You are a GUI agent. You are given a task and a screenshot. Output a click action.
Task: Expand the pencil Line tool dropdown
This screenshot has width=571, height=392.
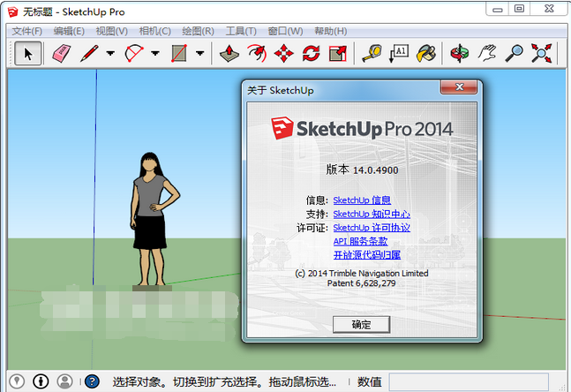point(110,53)
